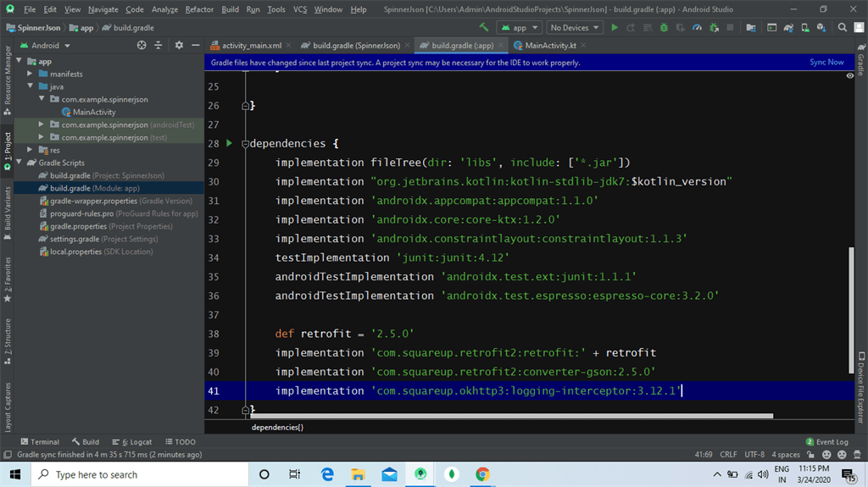Click the run gutter arrow beside dependencies
The image size is (868, 487).
click(229, 143)
